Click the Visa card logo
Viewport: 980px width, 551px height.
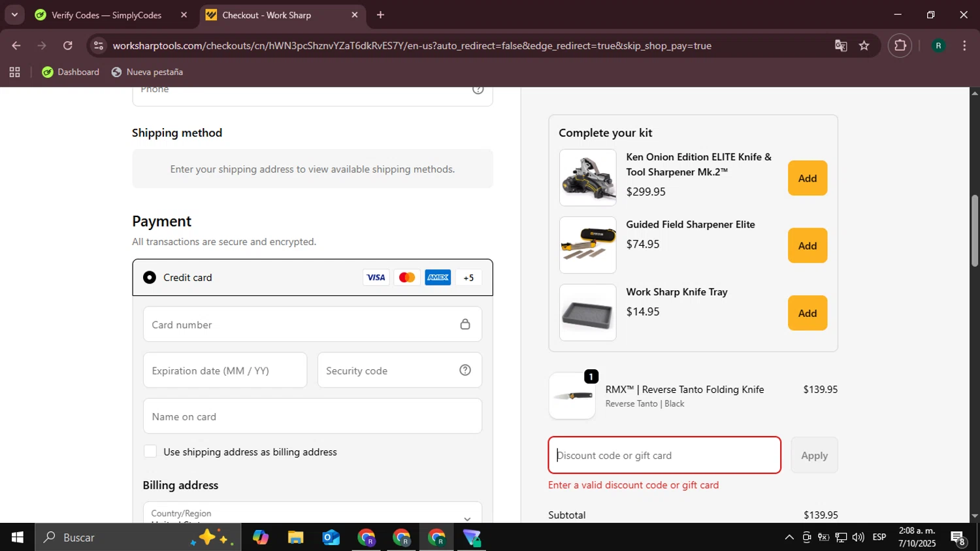point(376,277)
